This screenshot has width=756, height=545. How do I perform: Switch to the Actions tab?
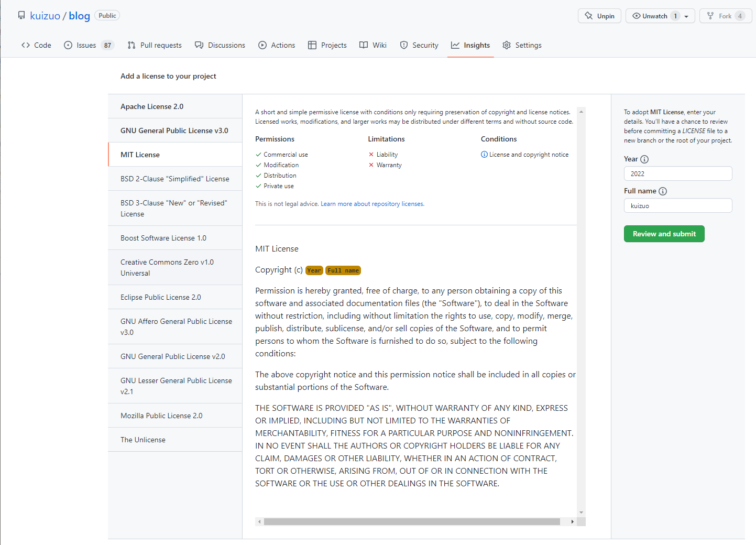tap(277, 45)
